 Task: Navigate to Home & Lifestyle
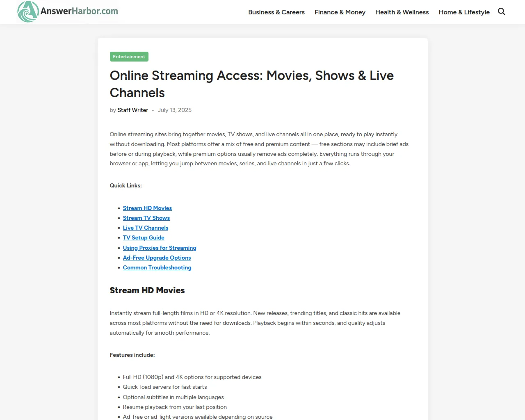coord(464,12)
